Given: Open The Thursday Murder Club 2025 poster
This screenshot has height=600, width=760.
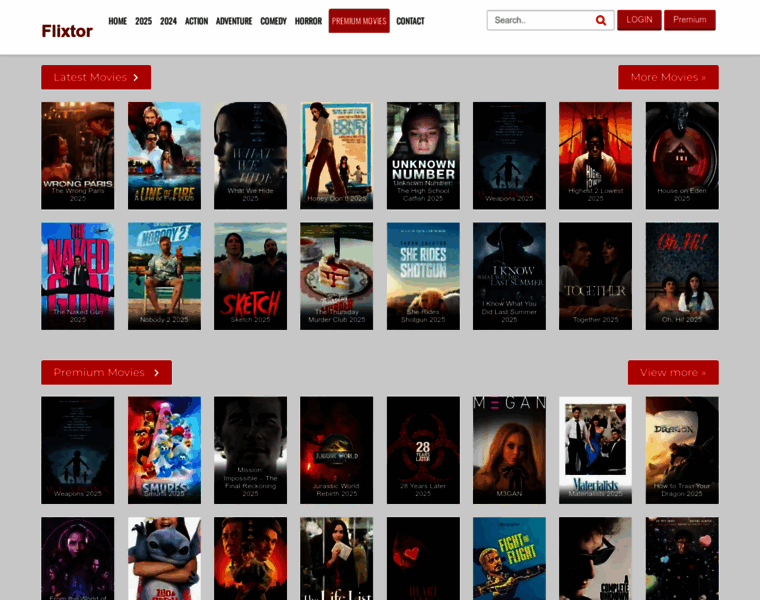Looking at the screenshot, I should point(336,276).
